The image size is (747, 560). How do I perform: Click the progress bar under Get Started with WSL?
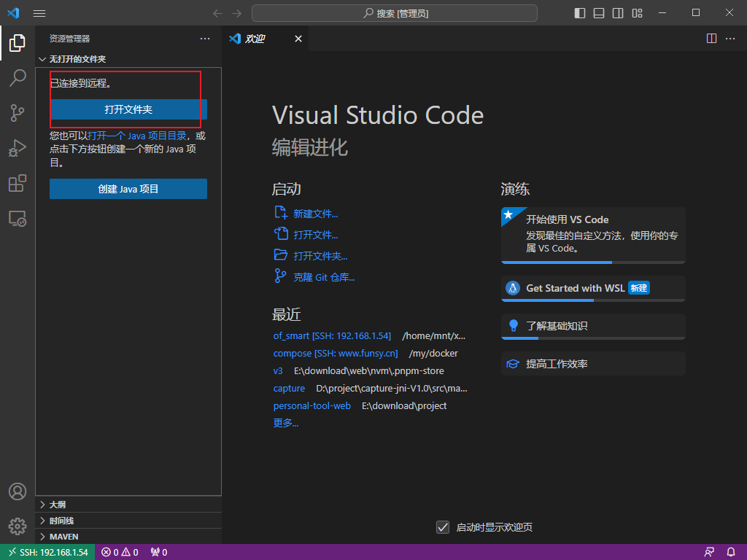click(x=593, y=300)
